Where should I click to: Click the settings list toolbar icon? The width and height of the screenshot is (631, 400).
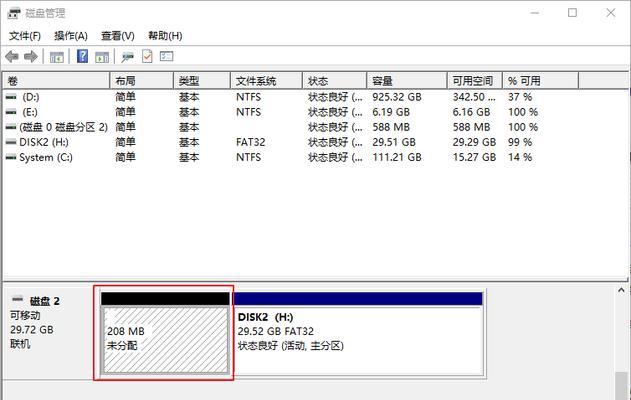click(166, 56)
